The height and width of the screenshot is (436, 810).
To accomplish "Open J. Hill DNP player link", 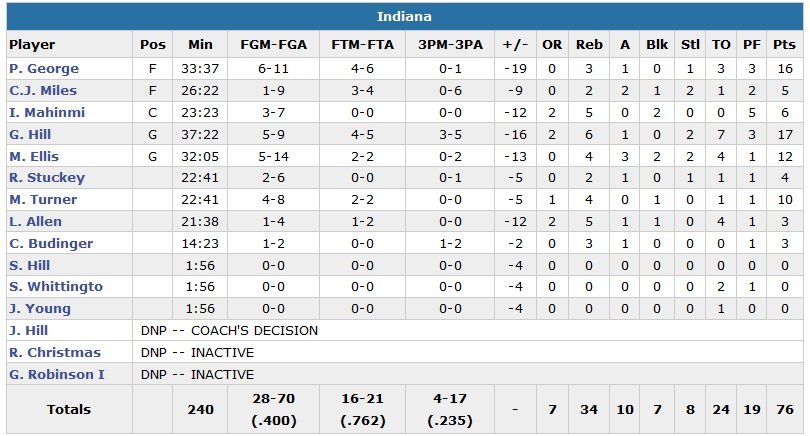I will click(x=29, y=330).
